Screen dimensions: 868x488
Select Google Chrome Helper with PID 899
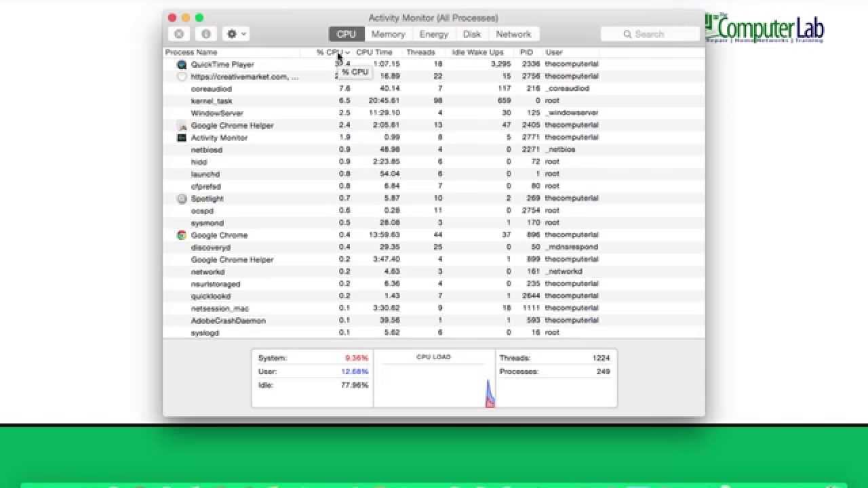coord(434,260)
